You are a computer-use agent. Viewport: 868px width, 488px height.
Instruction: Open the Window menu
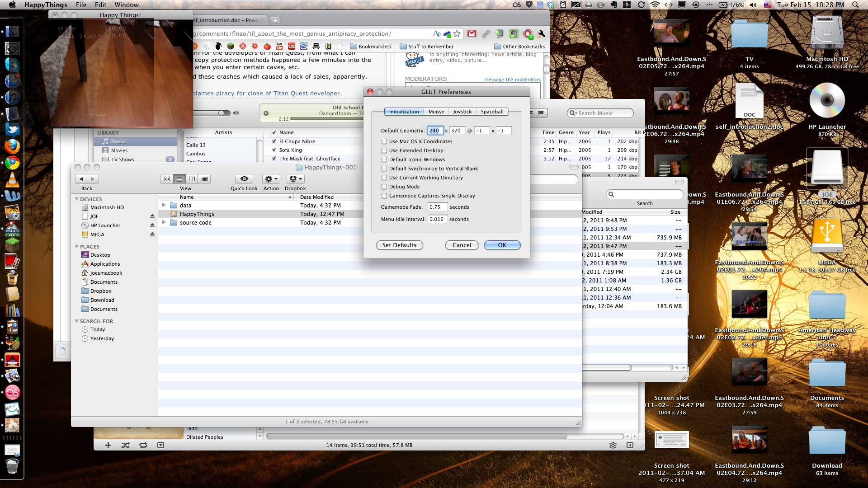127,5
